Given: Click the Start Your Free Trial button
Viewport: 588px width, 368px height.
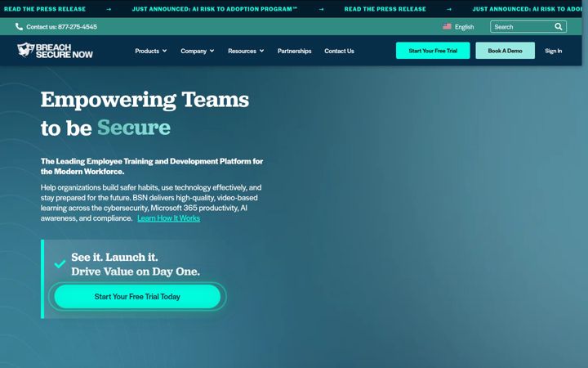Looking at the screenshot, I should tap(433, 51).
